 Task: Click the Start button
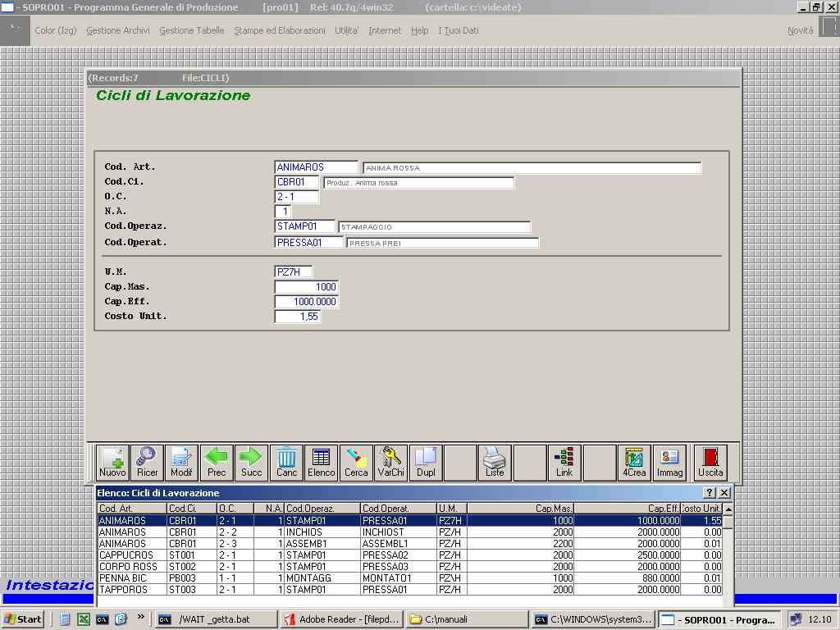click(x=22, y=619)
